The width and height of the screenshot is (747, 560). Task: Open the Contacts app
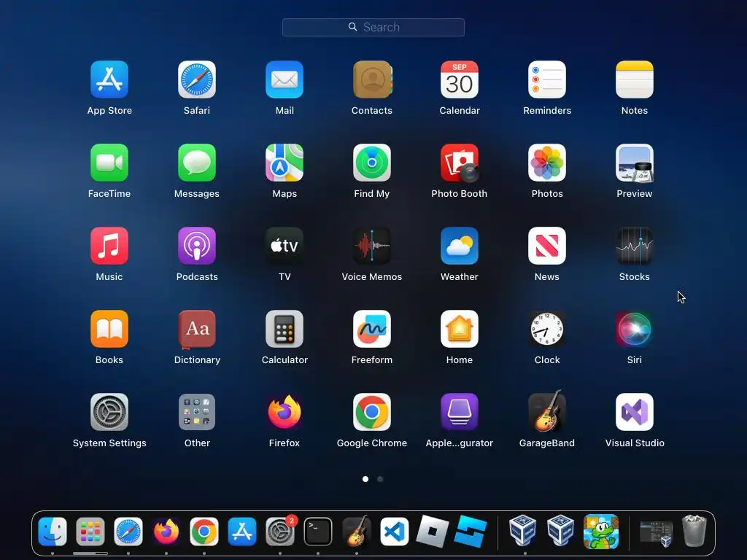tap(372, 79)
